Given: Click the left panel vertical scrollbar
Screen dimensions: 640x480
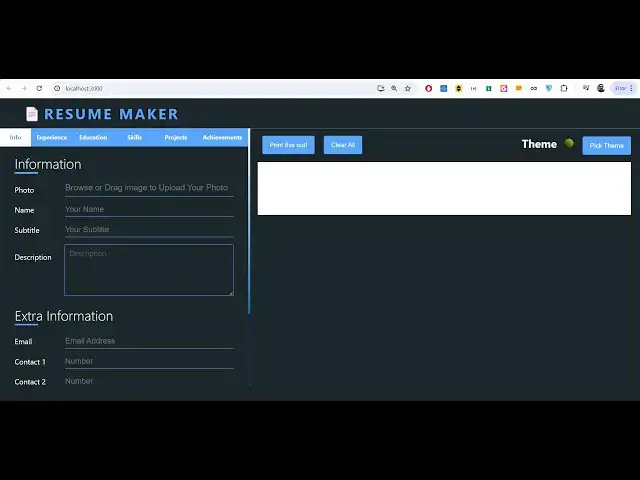Looking at the screenshot, I should 249,222.
